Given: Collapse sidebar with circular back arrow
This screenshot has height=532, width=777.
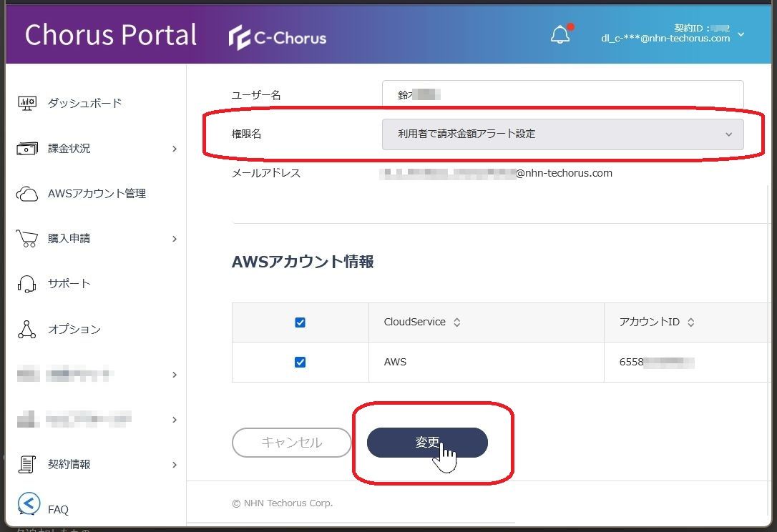Looking at the screenshot, I should [x=29, y=504].
